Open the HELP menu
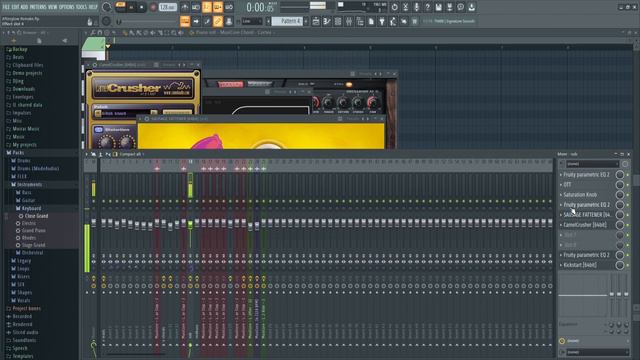The image size is (640, 360). click(x=93, y=7)
